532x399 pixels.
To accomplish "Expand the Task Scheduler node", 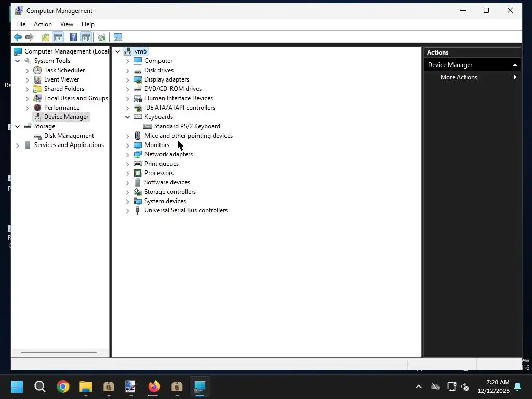I will pos(27,71).
